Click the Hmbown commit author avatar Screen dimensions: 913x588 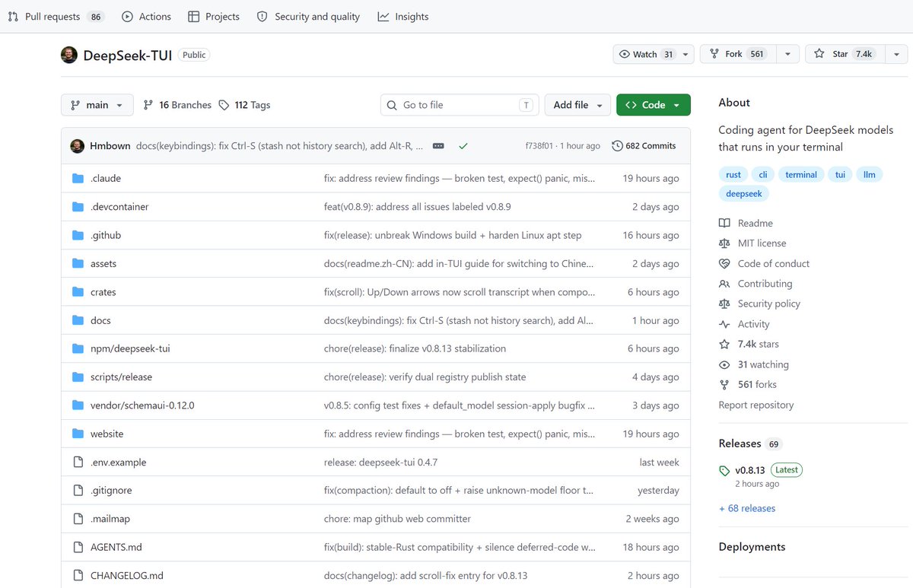(78, 146)
